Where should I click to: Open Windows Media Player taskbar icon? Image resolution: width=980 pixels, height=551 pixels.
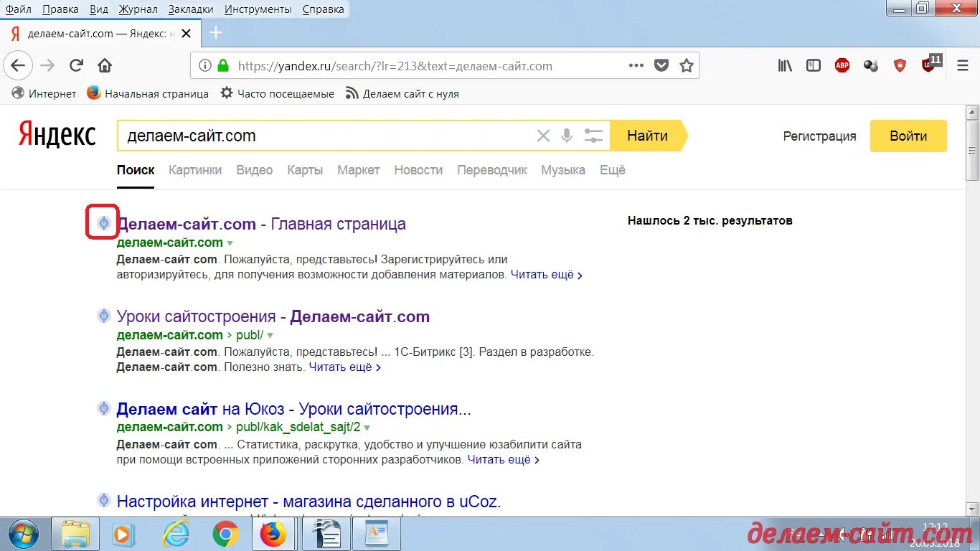point(124,534)
